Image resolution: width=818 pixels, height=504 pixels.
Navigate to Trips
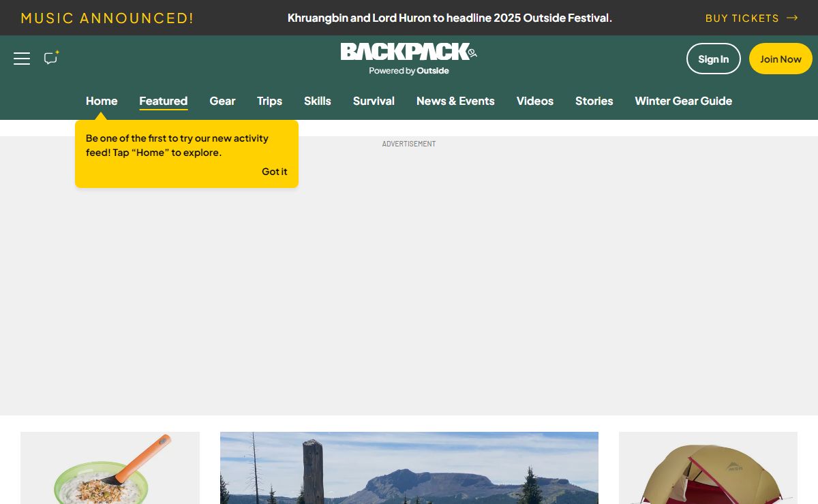coord(269,101)
